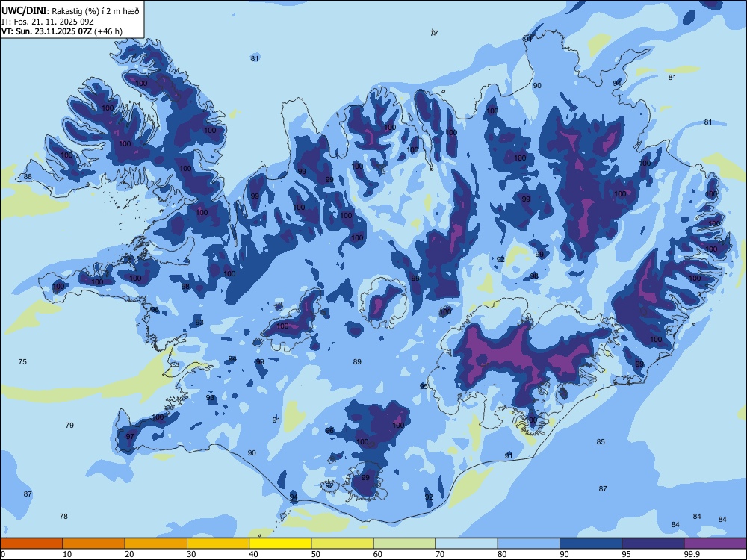Click the pale yellow 50–60 legend segment
The image size is (747, 560).
point(343,544)
